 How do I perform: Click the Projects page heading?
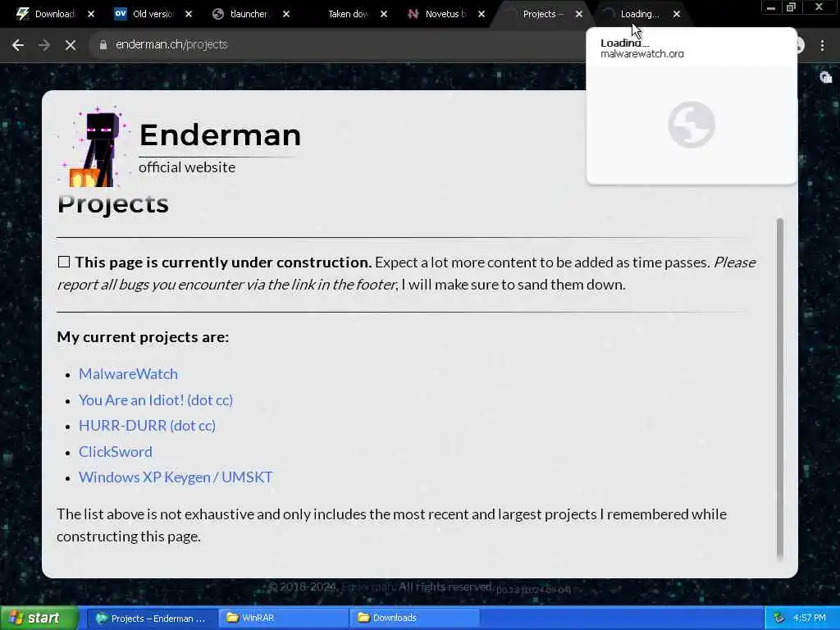click(x=113, y=203)
